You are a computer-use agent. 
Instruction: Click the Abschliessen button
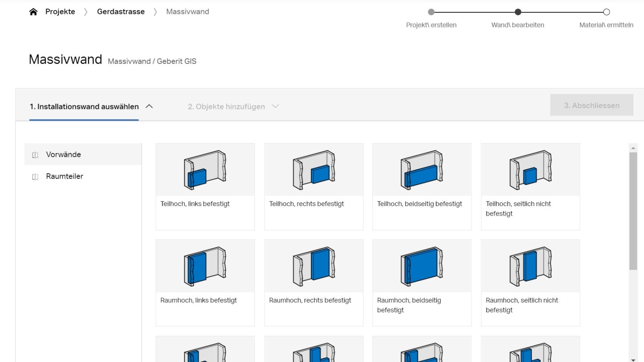[592, 105]
